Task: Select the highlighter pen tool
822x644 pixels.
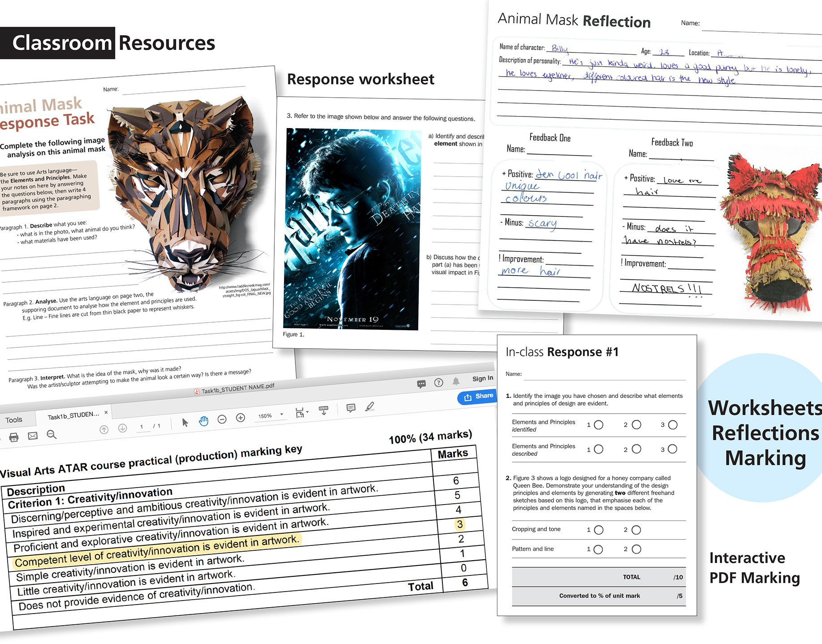Action: pyautogui.click(x=370, y=406)
